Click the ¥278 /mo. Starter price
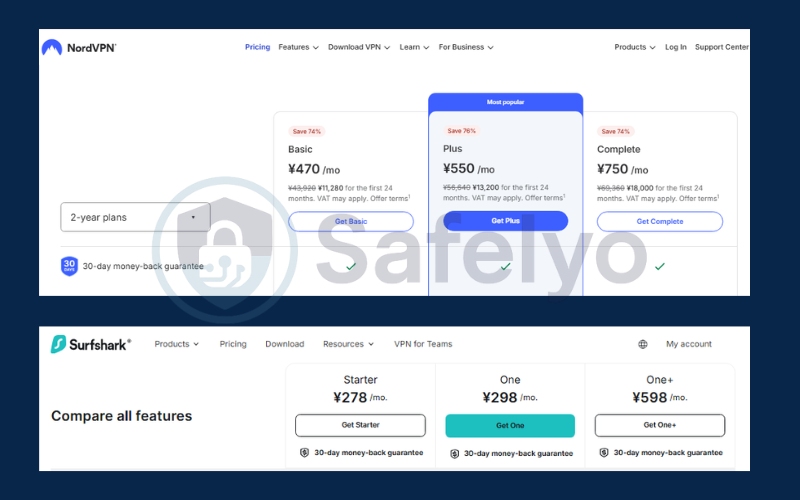Viewport: 800px width, 500px height. [x=360, y=397]
